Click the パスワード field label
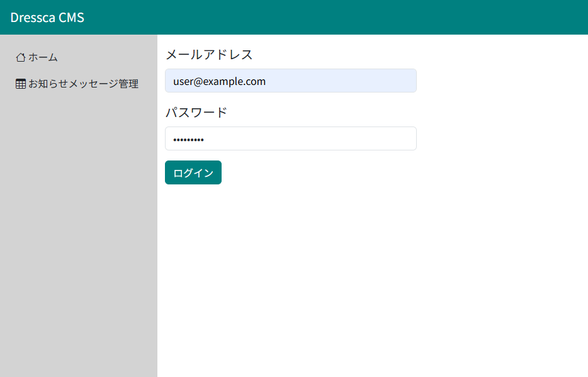 196,113
